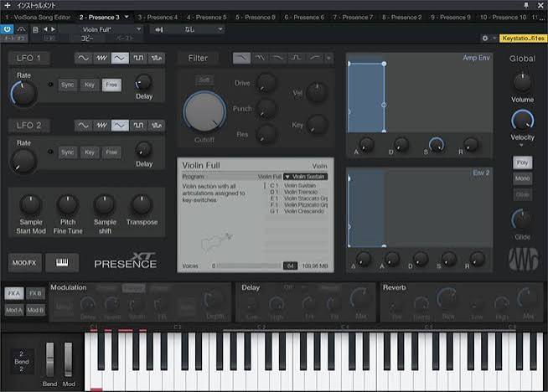Choose the second filter type icon
The image size is (548, 392).
tap(260, 58)
